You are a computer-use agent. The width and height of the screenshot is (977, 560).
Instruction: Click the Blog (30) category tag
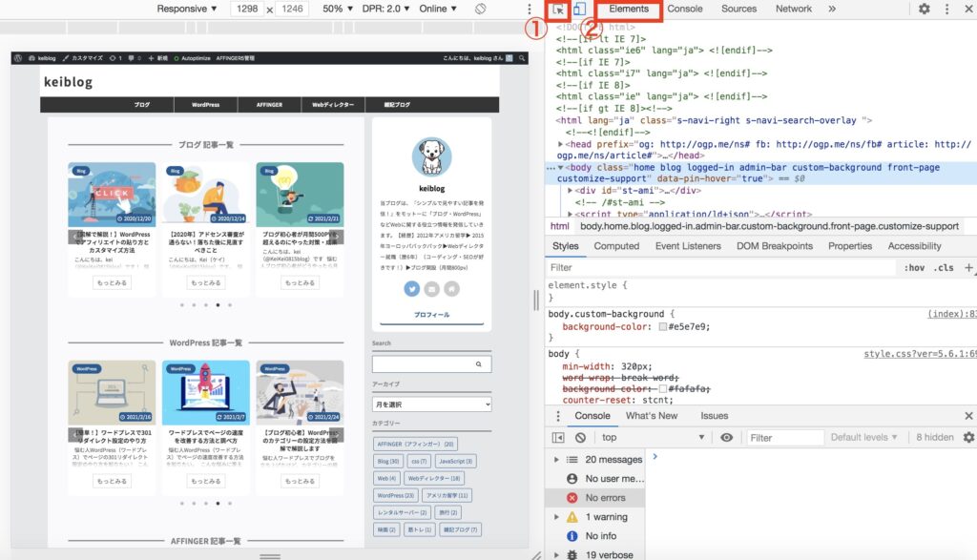[387, 462]
